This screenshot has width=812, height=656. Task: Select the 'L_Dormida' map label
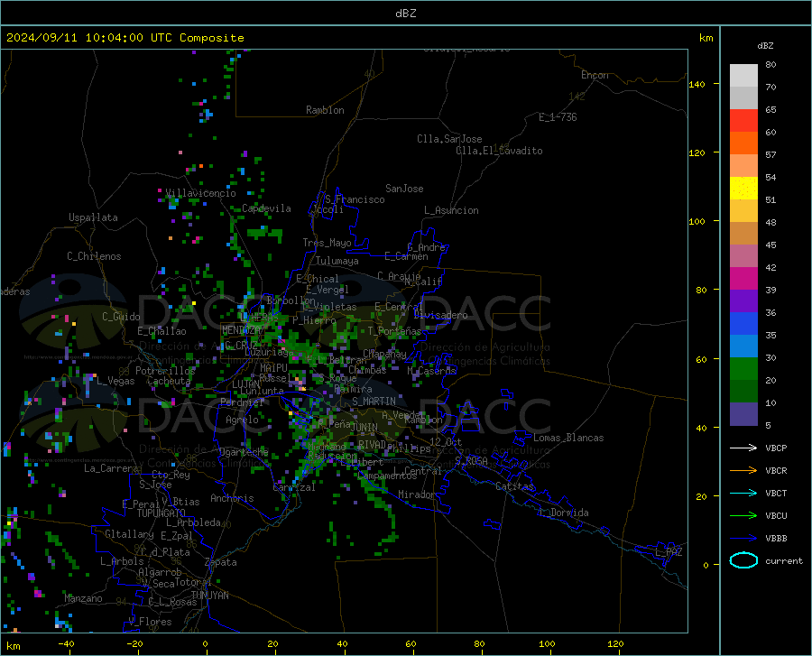564,513
